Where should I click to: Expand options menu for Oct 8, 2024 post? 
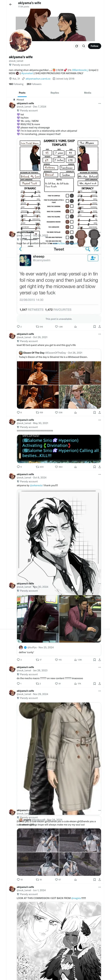point(100,474)
